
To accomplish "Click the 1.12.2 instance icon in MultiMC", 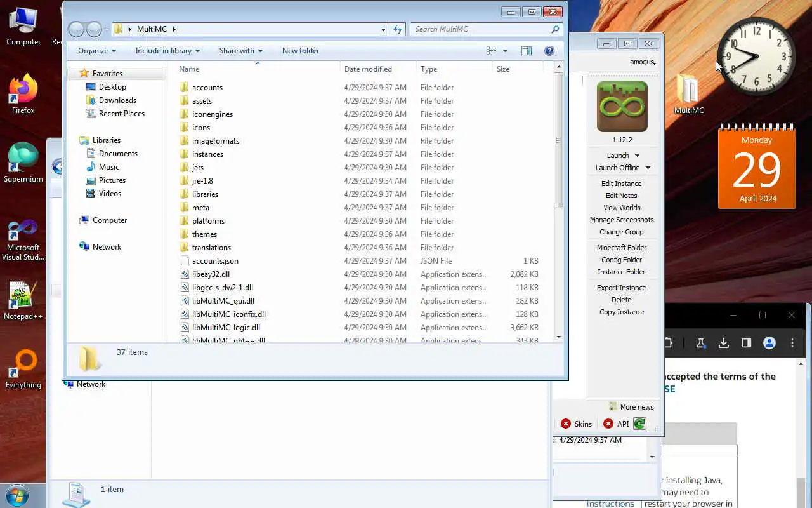I will [x=622, y=107].
